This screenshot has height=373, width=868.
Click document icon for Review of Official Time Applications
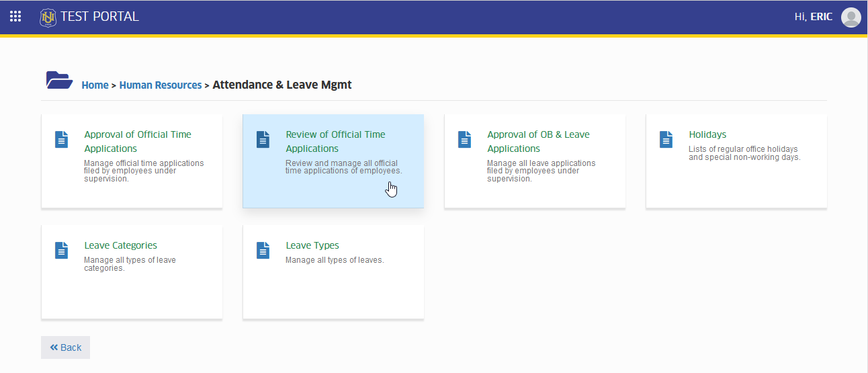(263, 139)
